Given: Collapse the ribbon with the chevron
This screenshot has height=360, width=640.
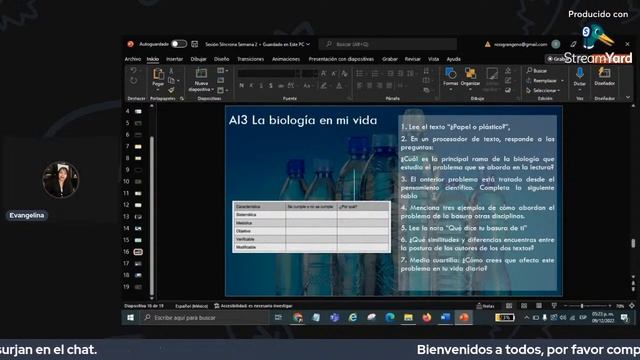Looking at the screenshot, I should [628, 97].
